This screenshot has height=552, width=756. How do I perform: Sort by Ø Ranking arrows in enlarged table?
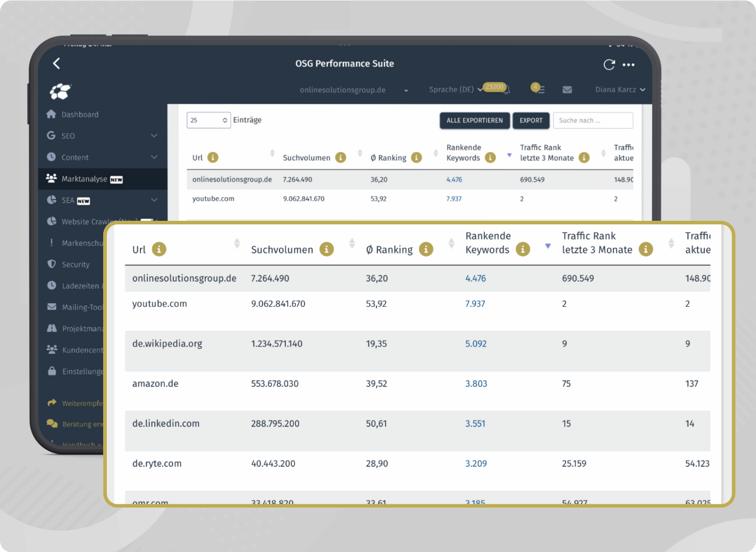(452, 243)
